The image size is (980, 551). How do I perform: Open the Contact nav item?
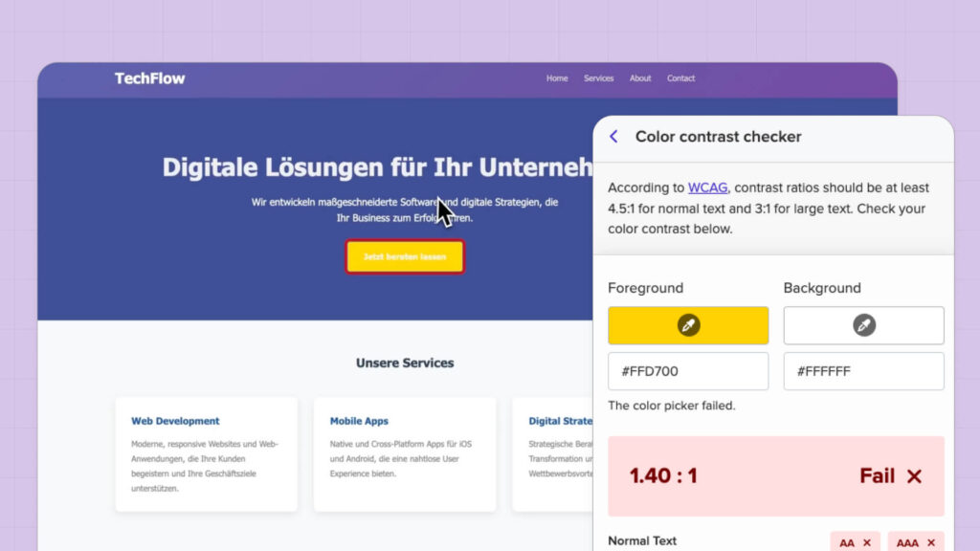coord(680,78)
